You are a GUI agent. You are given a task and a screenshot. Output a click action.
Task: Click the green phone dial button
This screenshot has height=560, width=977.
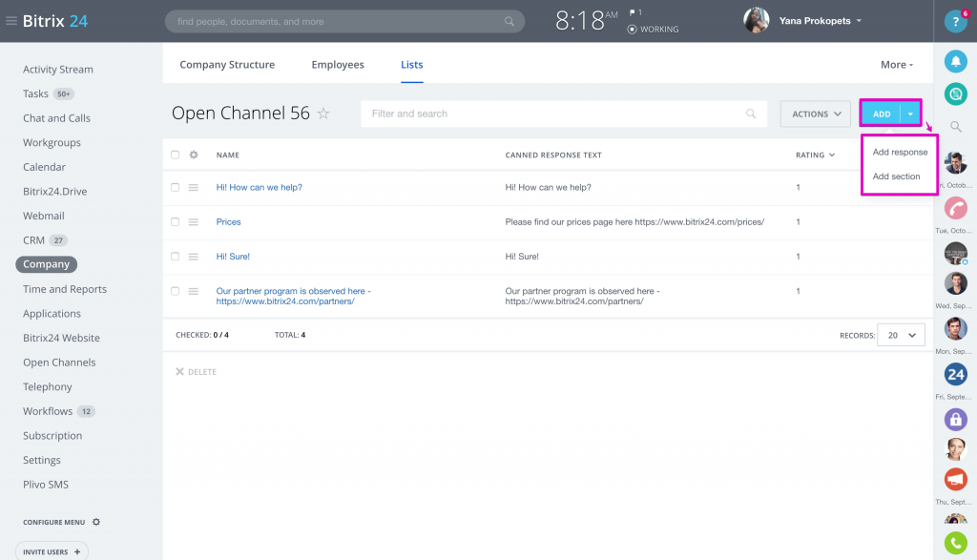pyautogui.click(x=955, y=543)
